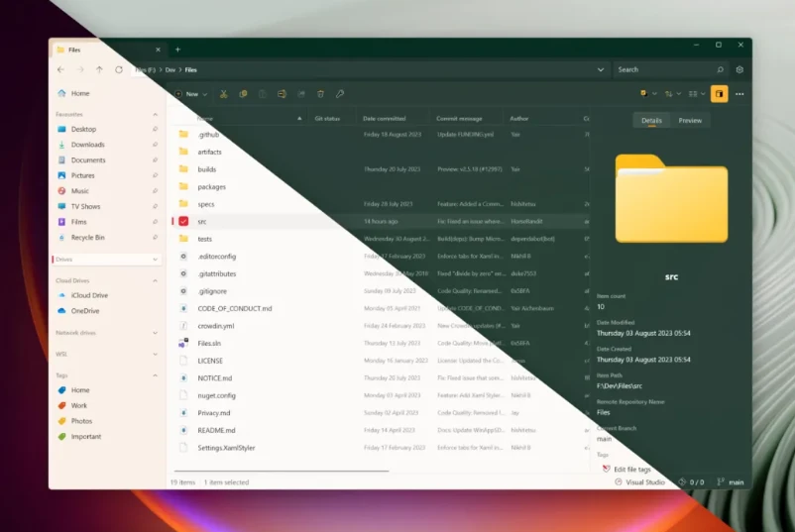
Task: Click the heart tag icon beside Edit file tags
Action: [x=606, y=469]
